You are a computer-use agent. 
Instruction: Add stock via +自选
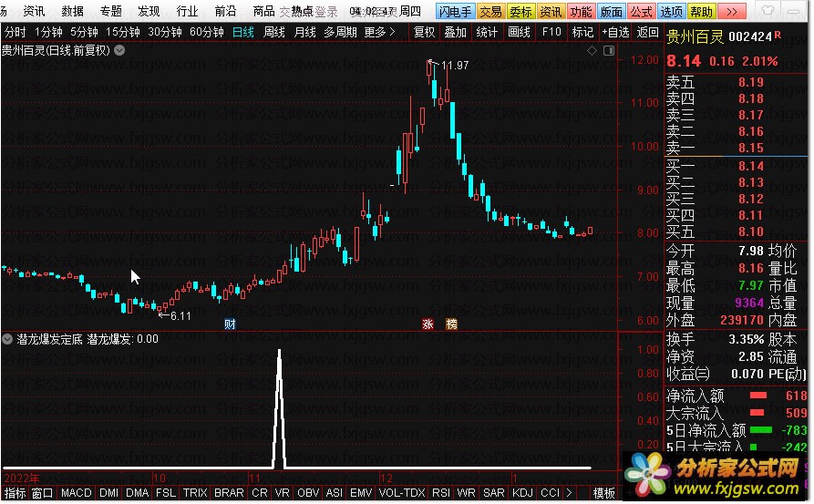click(x=615, y=32)
